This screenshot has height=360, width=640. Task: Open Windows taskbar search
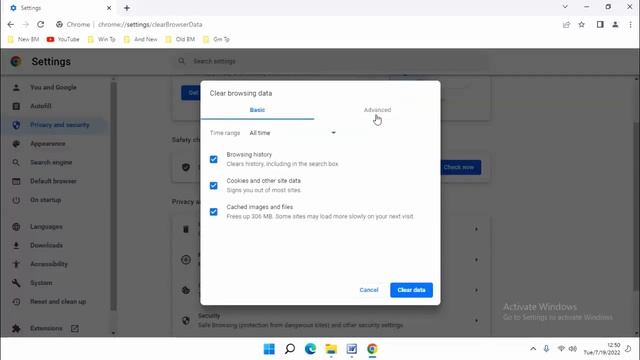click(290, 349)
